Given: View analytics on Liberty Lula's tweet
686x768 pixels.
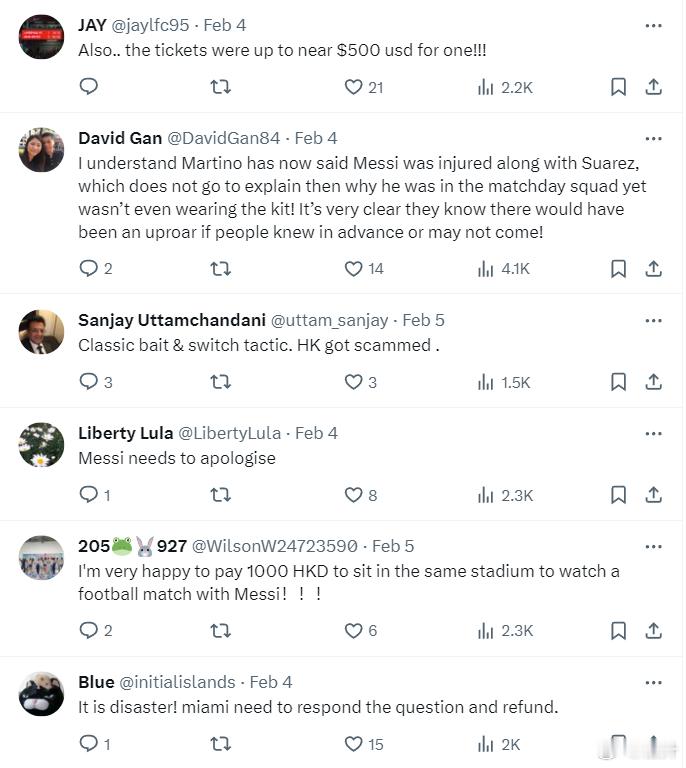Looking at the screenshot, I should 487,495.
